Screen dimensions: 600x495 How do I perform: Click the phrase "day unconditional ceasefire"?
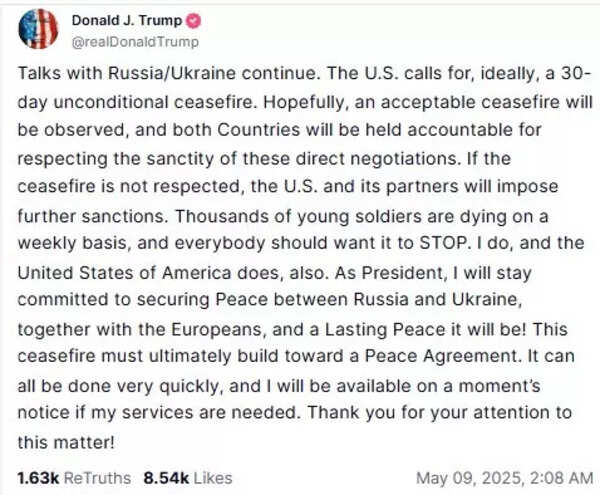(136, 102)
